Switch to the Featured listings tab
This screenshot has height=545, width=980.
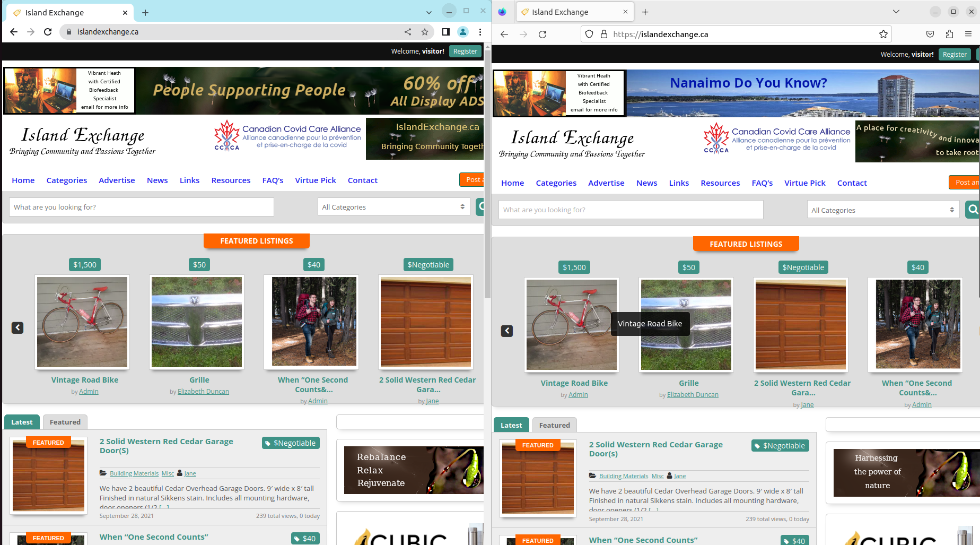pos(65,422)
